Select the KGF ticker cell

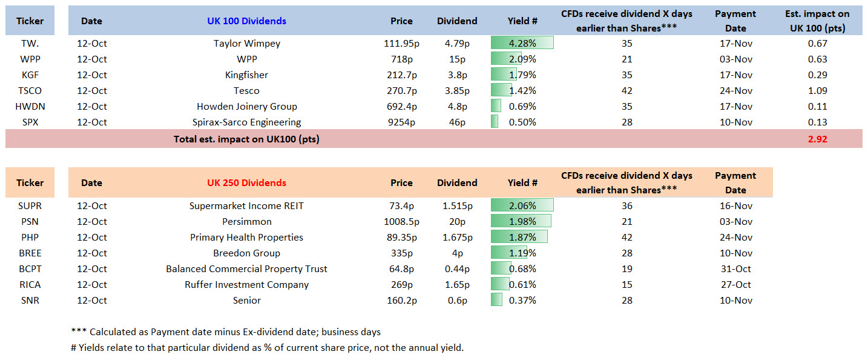coord(30,75)
